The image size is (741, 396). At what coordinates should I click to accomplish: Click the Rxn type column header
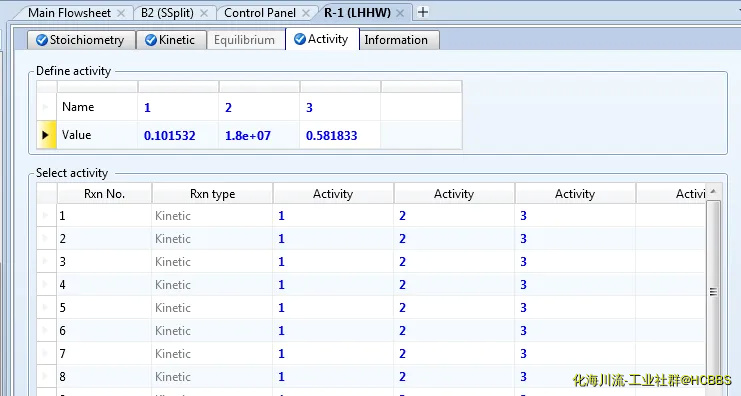[212, 194]
